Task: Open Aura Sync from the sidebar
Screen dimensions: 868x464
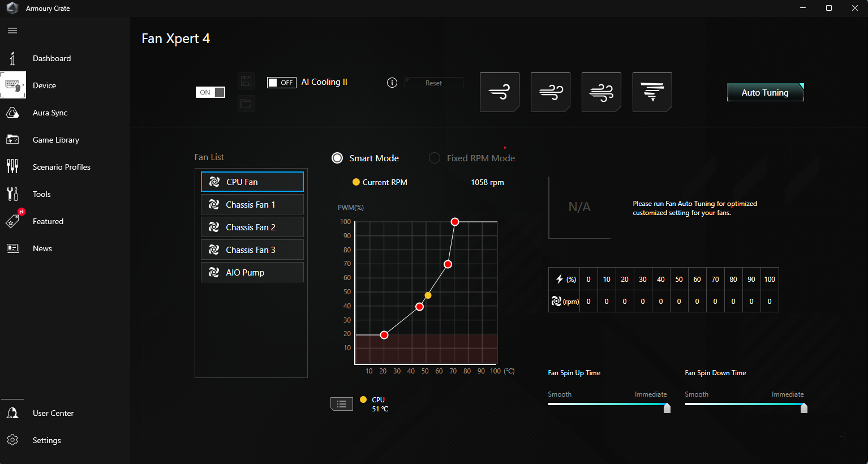Action: coord(50,113)
